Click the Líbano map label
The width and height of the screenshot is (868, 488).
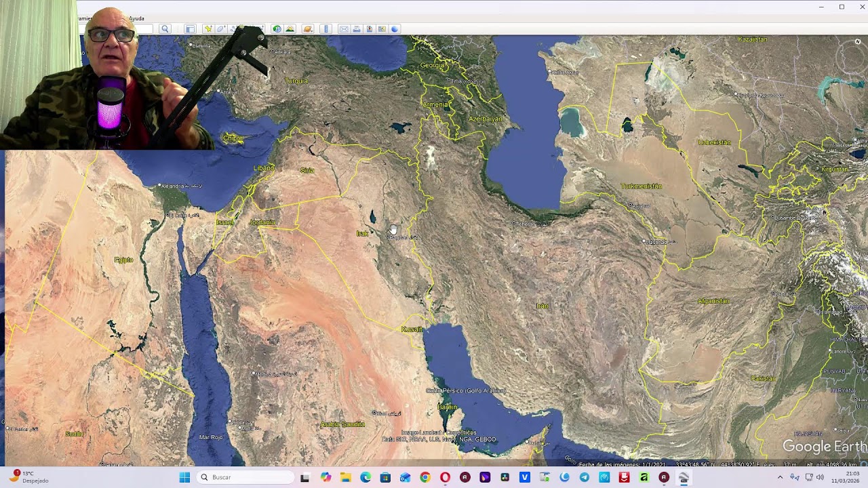(x=264, y=168)
